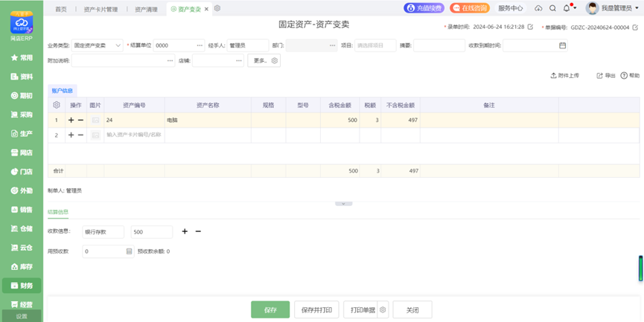Screen dimensions: 644x322
Task: Switch to the 资产卡片管理 tab
Action: (x=101, y=9)
